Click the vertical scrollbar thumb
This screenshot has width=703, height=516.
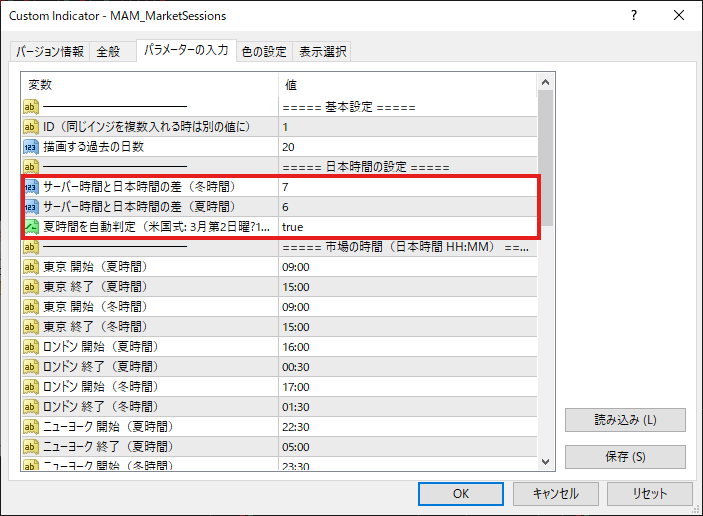pos(545,158)
